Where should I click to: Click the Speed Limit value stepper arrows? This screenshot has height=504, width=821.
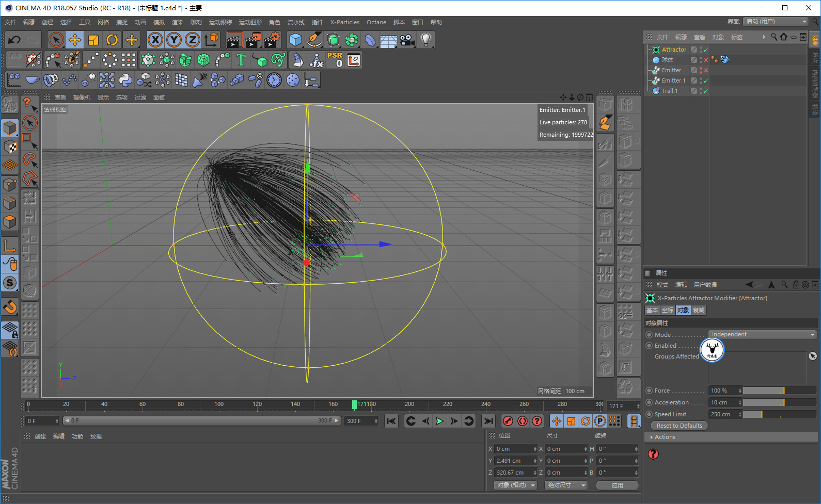740,414
